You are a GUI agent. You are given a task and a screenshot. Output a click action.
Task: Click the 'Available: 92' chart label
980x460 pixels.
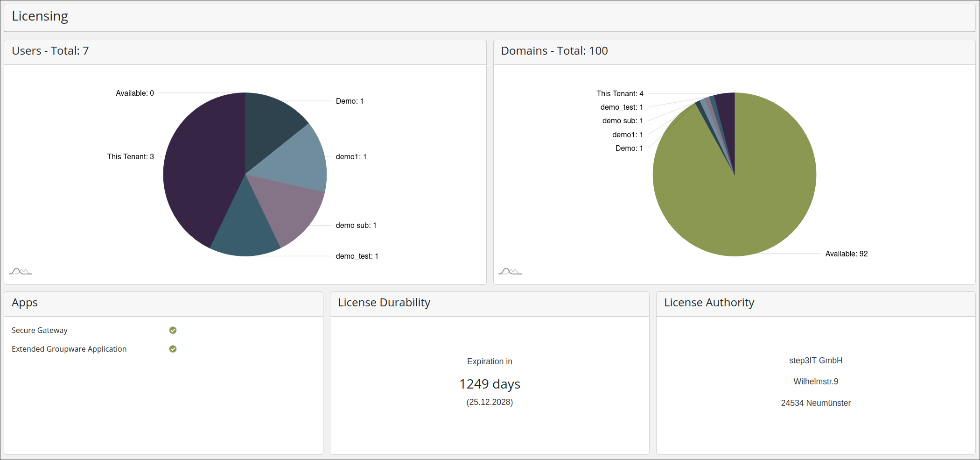point(846,254)
